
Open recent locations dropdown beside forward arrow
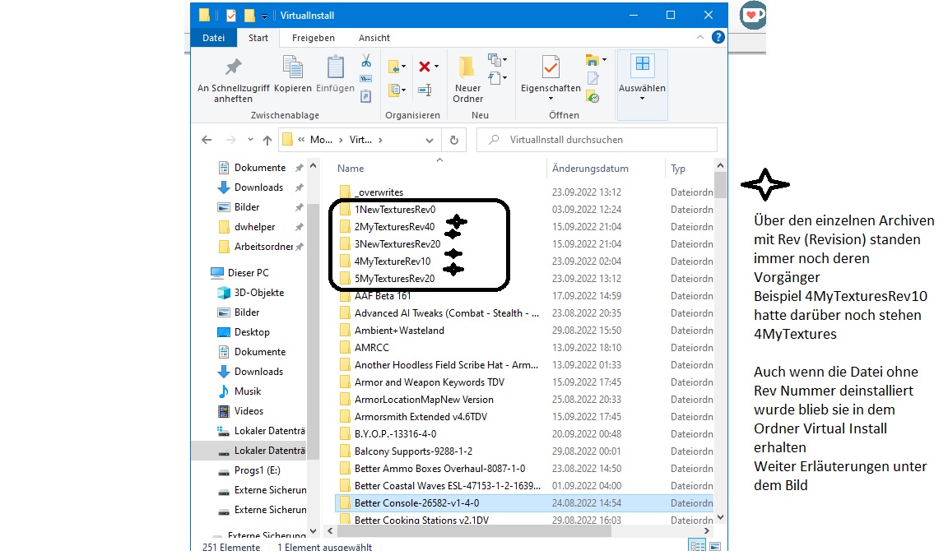(x=249, y=141)
